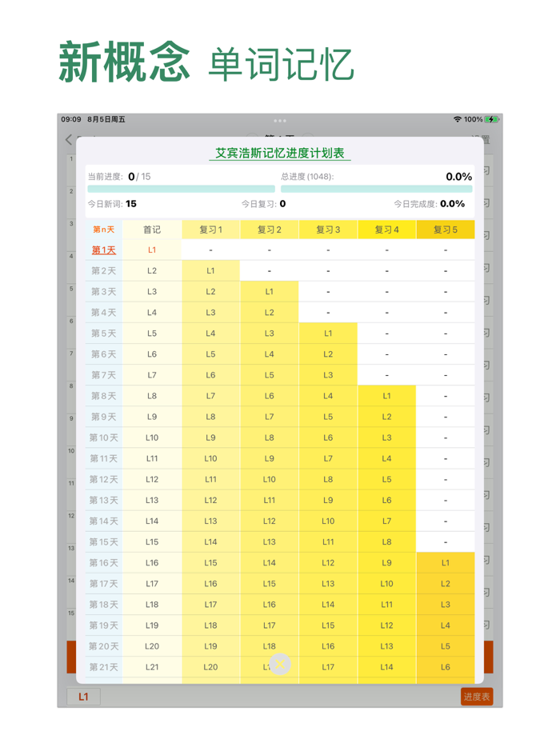Select the 第2天 row label

(103, 270)
